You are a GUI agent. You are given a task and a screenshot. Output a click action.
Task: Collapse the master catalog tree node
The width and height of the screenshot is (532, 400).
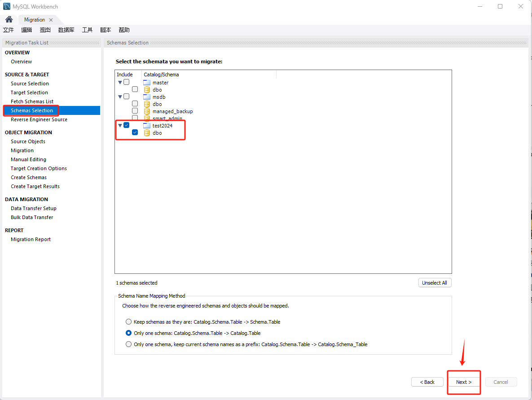120,83
